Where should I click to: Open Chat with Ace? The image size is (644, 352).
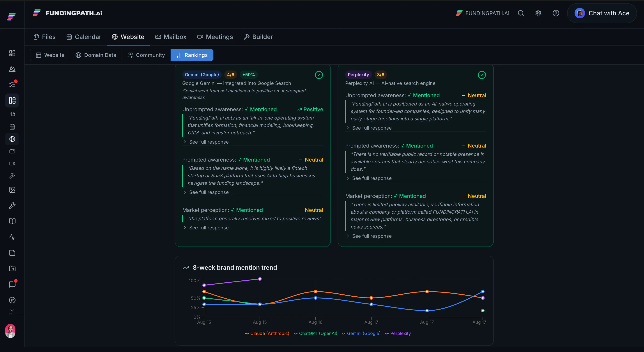[x=602, y=13]
